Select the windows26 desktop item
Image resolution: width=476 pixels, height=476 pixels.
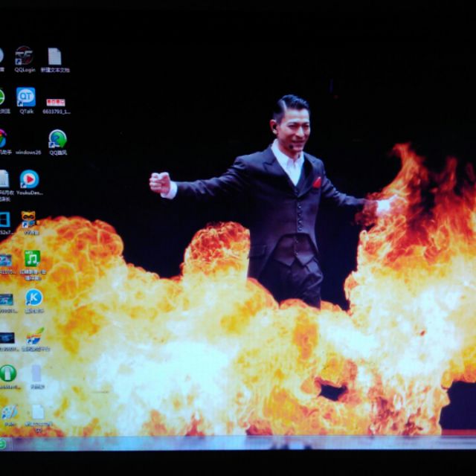pos(28,152)
